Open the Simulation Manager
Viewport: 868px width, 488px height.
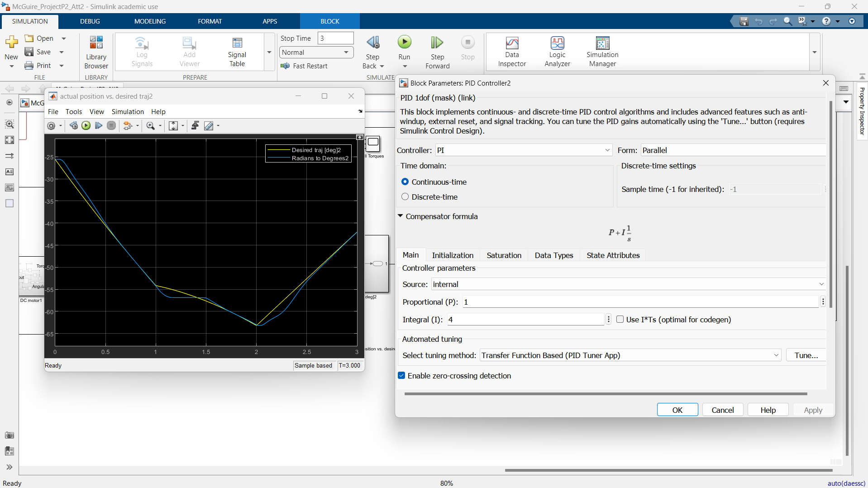pyautogui.click(x=602, y=52)
